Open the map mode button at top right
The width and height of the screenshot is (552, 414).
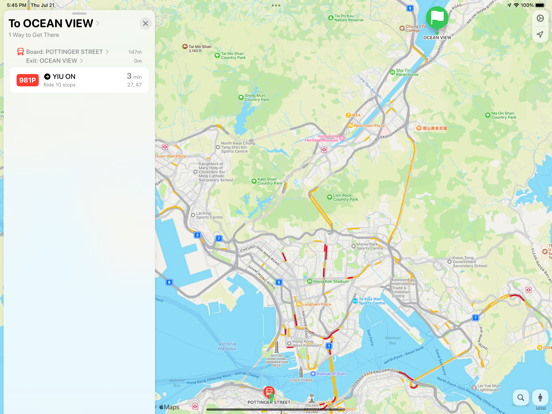click(540, 18)
